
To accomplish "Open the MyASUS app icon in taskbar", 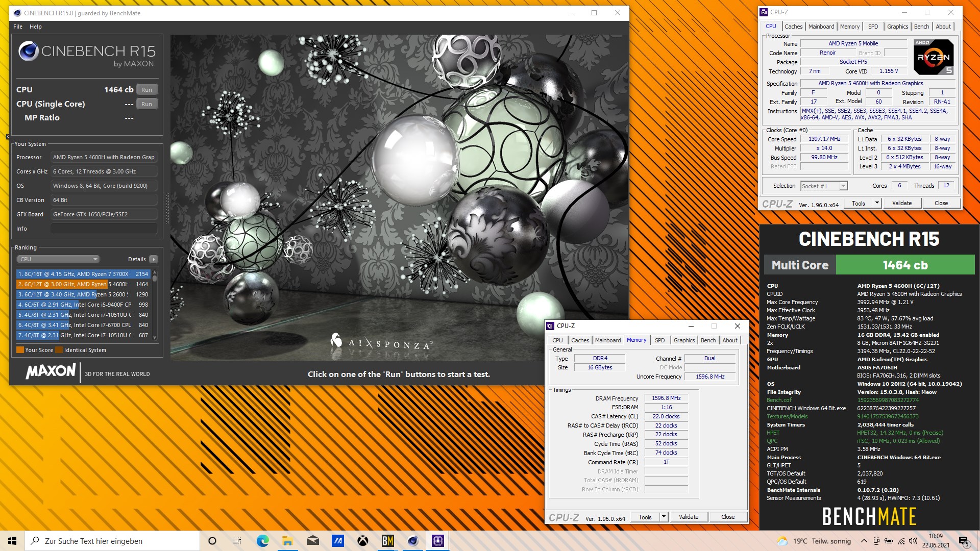I will click(338, 541).
